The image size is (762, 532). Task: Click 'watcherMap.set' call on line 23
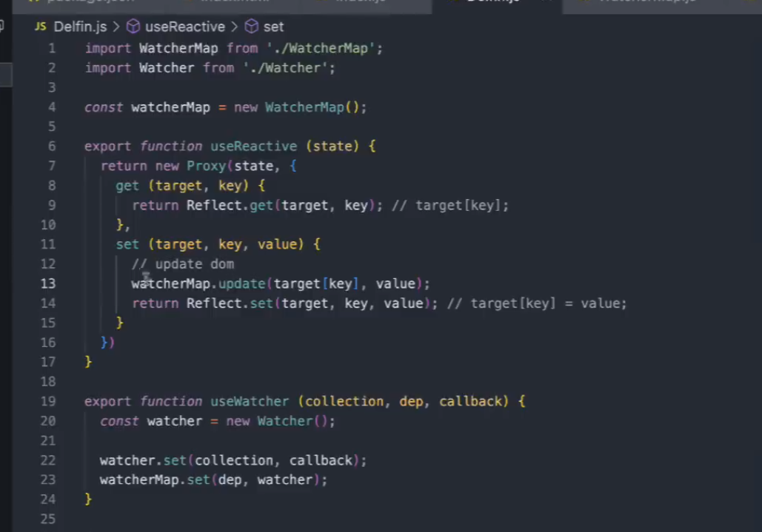click(x=155, y=479)
